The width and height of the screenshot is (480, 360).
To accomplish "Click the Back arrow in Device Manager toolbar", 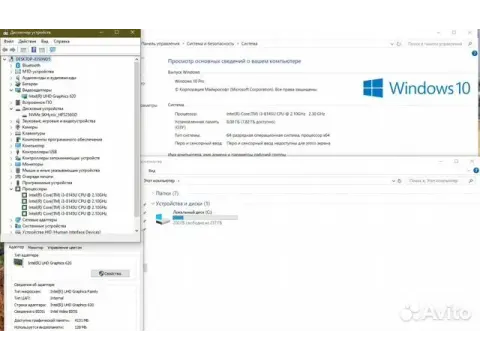I will coord(5,50).
